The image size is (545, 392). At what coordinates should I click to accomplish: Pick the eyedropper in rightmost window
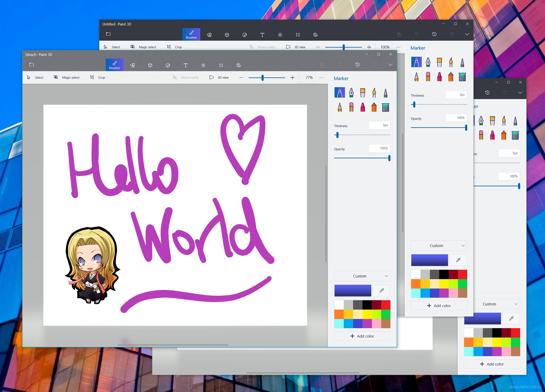[x=511, y=319]
